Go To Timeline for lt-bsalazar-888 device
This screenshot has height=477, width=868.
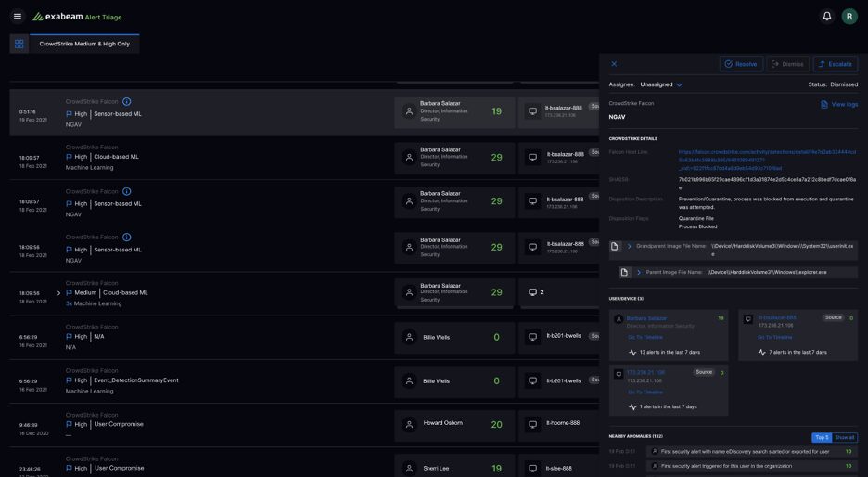point(774,337)
